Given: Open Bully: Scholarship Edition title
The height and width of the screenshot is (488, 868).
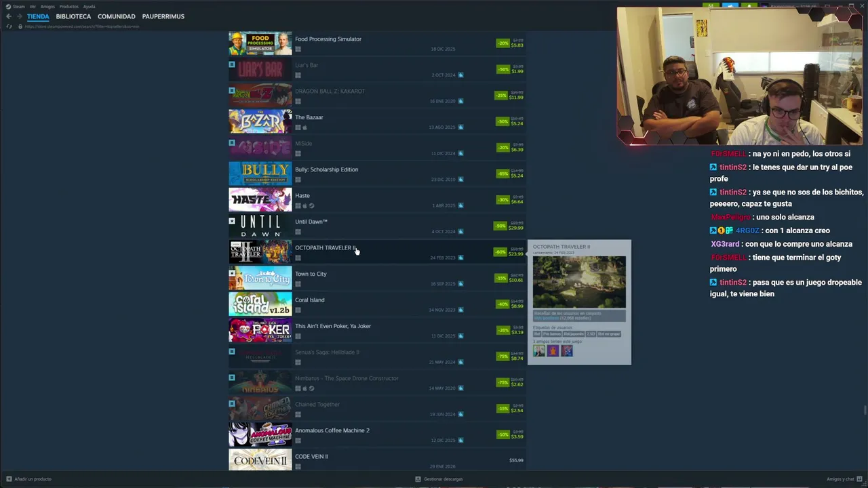Looking at the screenshot, I should [326, 169].
